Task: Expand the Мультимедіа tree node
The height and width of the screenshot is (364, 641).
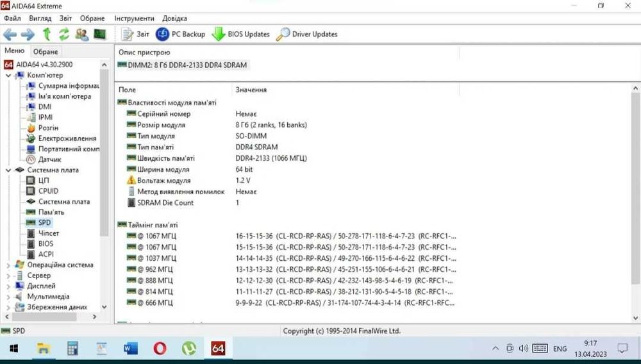Action: coord(8,297)
